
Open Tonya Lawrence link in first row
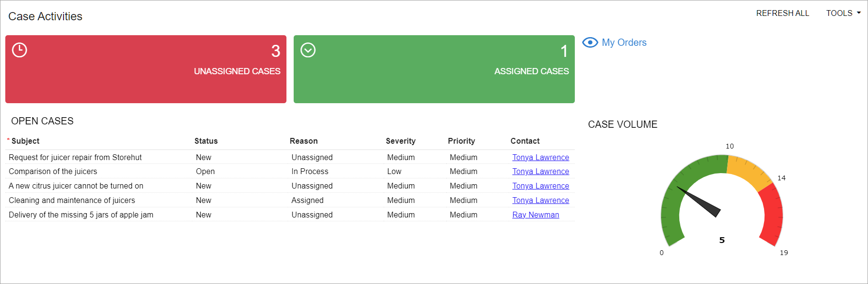click(541, 157)
